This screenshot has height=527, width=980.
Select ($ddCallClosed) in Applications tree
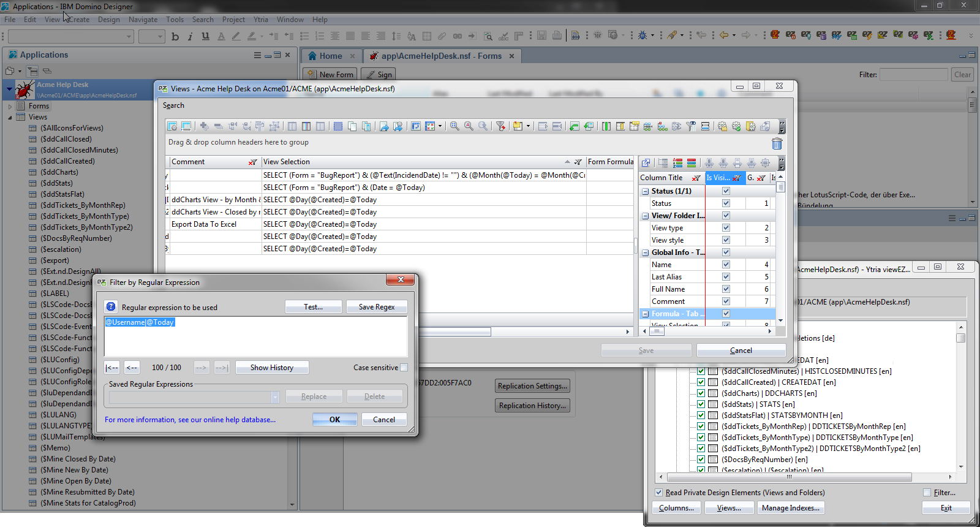66,139
